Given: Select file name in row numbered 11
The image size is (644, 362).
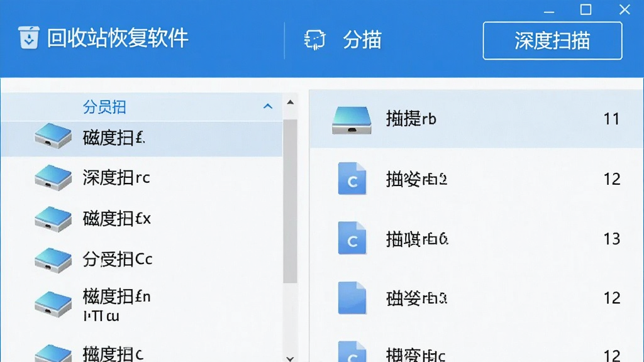Looking at the screenshot, I should coord(411,119).
